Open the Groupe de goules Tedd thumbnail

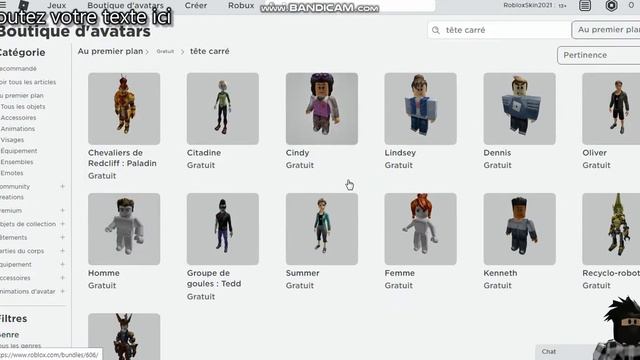coord(223,229)
